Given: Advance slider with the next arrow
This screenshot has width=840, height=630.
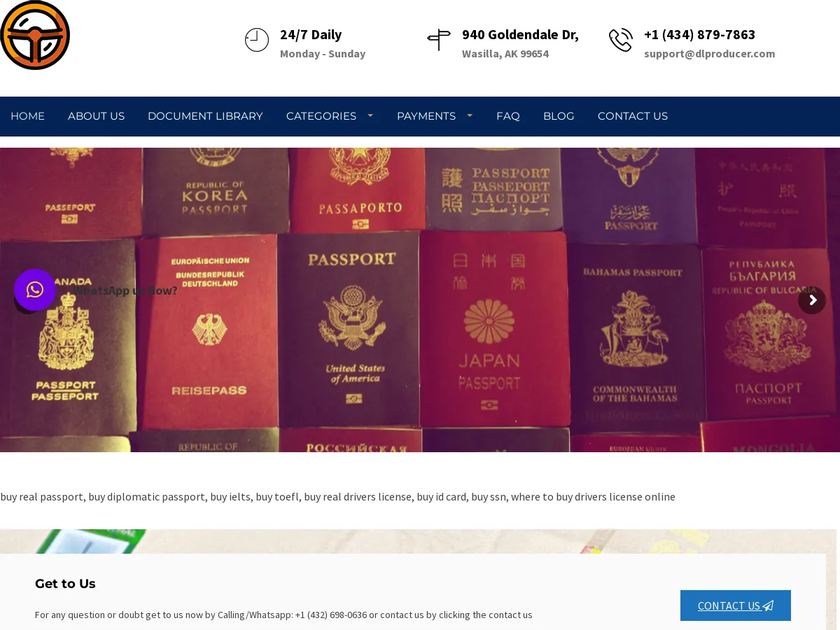Looking at the screenshot, I should (x=812, y=300).
